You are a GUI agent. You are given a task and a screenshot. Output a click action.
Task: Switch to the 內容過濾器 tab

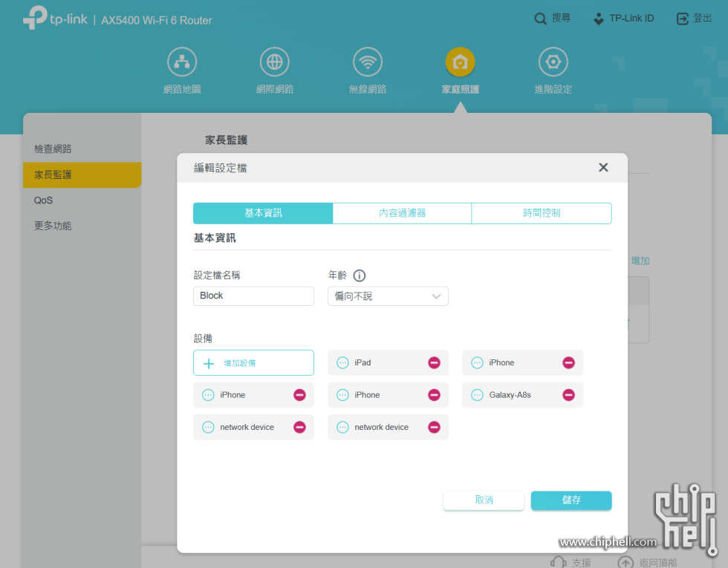(402, 213)
